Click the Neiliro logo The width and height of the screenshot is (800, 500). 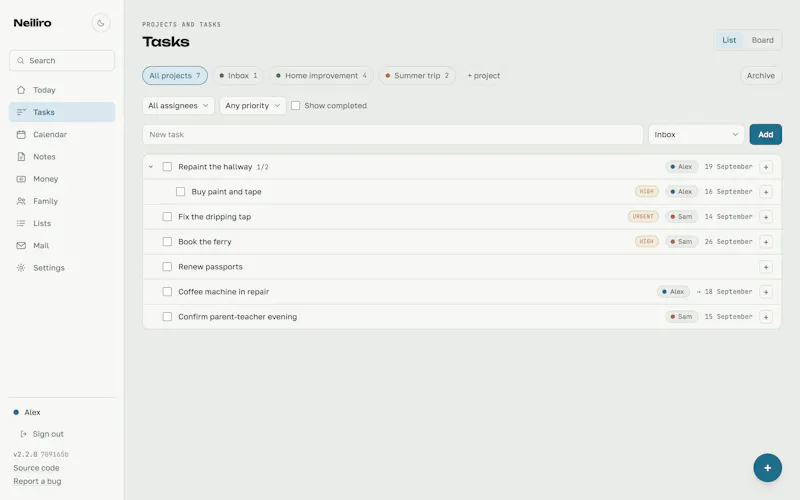click(x=32, y=23)
